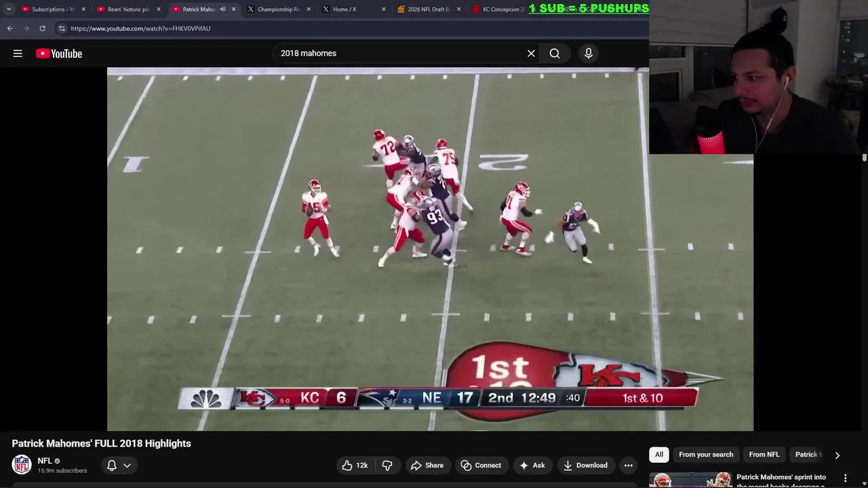Image resolution: width=868 pixels, height=488 pixels.
Task: Close the Home / X tab
Action: coord(384,9)
